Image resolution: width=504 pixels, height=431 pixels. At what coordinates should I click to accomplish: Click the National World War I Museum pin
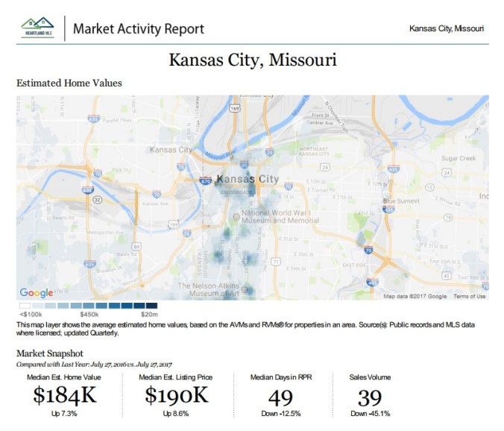(236, 217)
